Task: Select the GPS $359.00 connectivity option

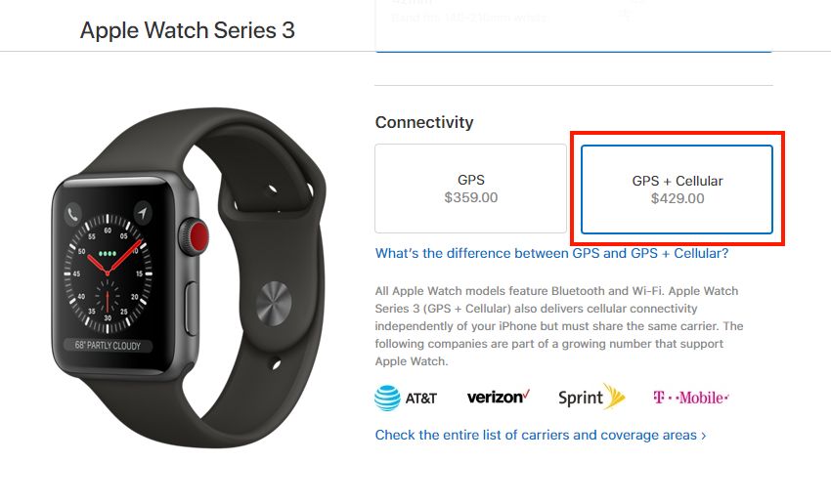Action: pos(470,189)
